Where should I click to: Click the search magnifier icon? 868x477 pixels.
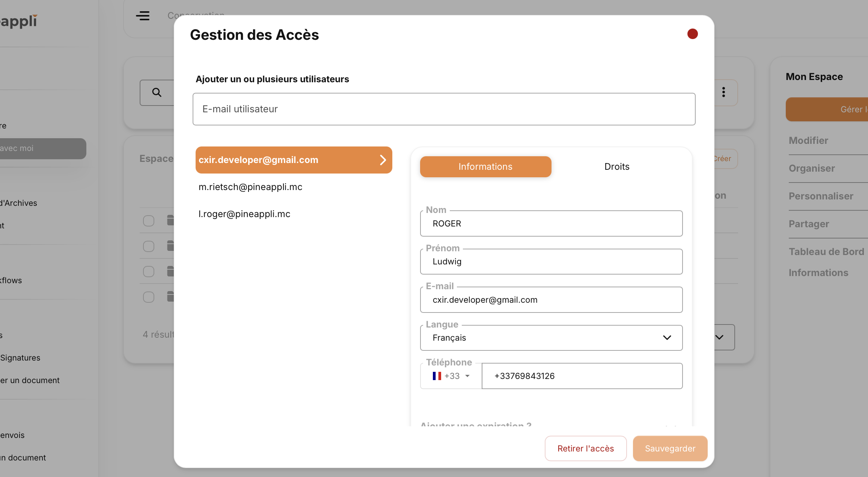click(x=157, y=92)
